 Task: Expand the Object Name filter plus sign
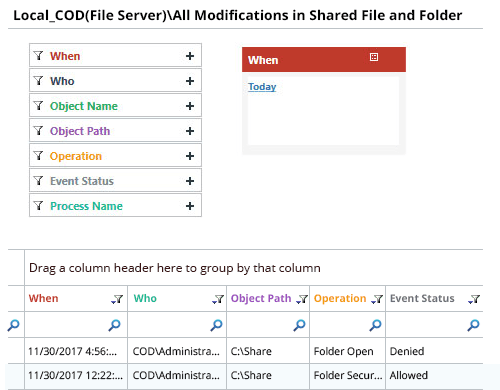(x=190, y=106)
